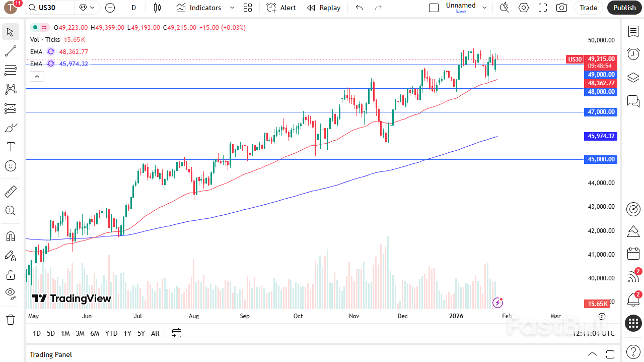
Task: Select the Trend Line drawing tool
Action: coord(10,50)
